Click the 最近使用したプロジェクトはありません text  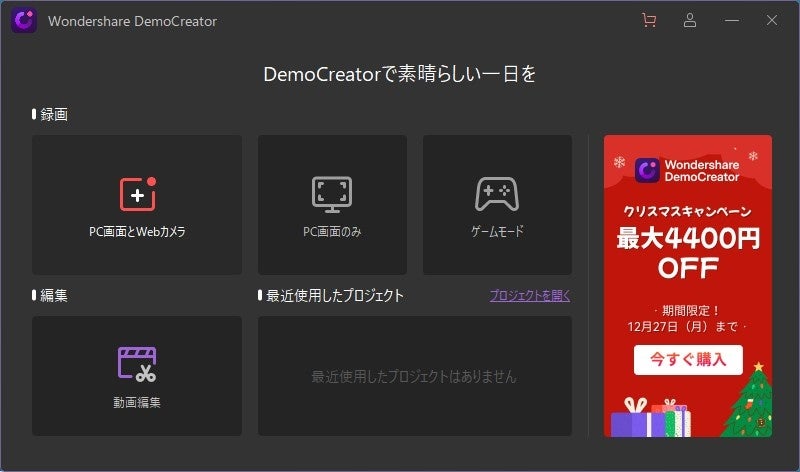tap(414, 377)
